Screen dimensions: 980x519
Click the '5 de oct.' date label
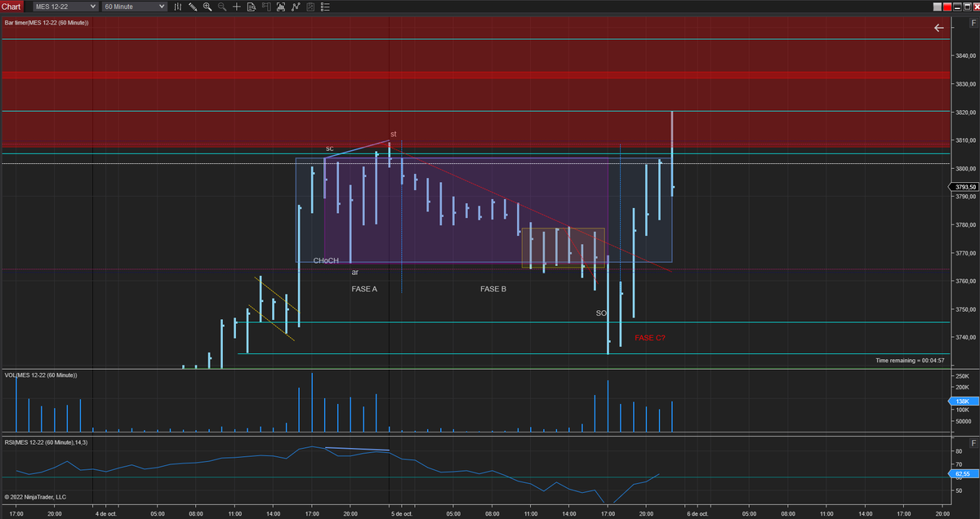click(403, 514)
